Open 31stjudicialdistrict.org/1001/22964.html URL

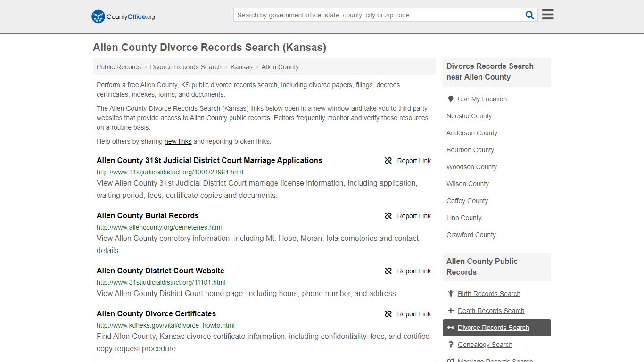pos(170,172)
